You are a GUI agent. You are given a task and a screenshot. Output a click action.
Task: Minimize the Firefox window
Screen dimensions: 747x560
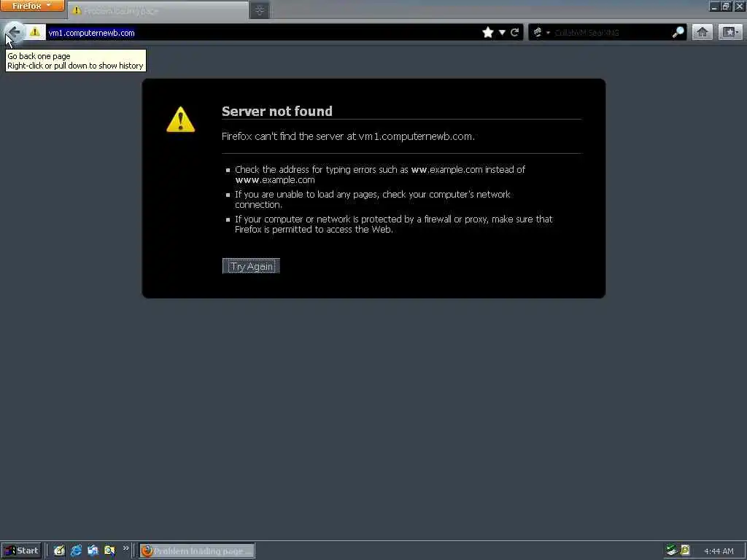click(714, 6)
